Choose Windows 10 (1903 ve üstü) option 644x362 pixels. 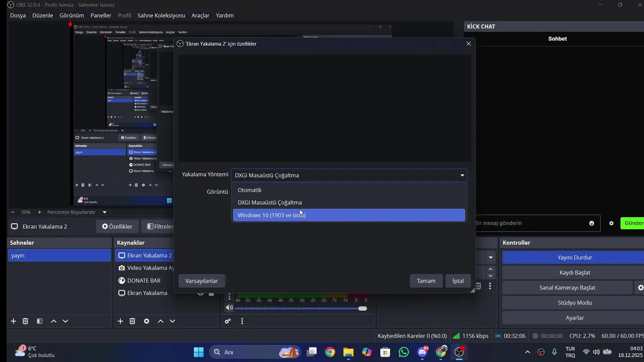click(x=349, y=215)
